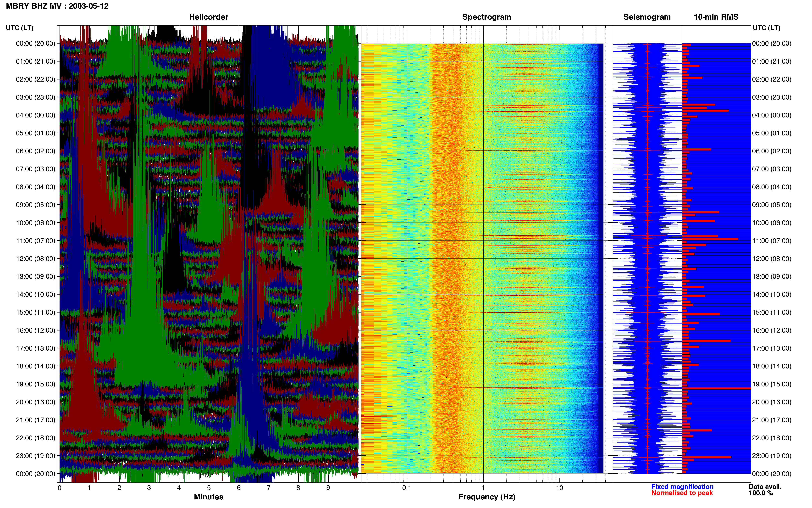
Task: Click right time label '23:00 (19:00)'
Action: [x=772, y=456]
